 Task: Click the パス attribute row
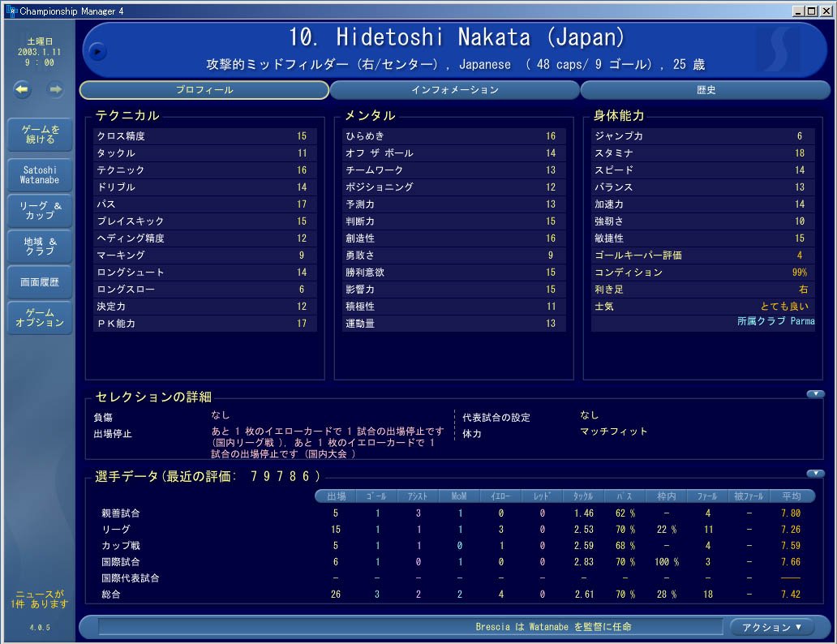pos(205,204)
